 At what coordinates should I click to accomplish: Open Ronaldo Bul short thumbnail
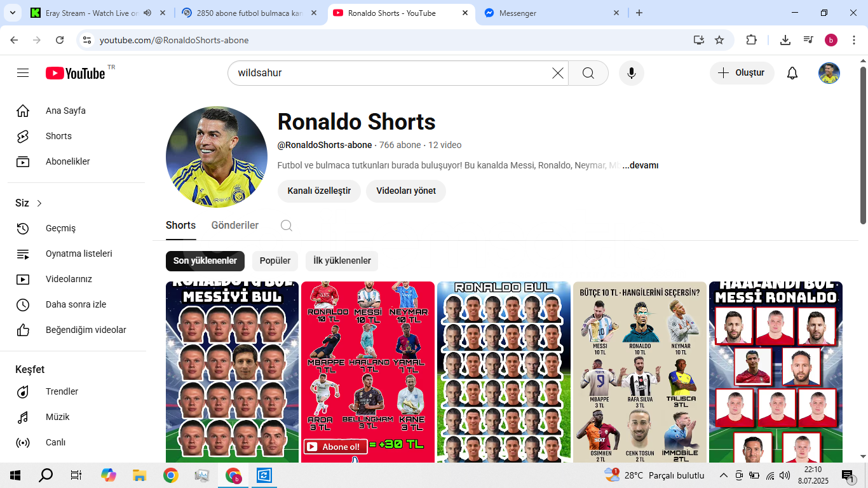pyautogui.click(x=504, y=372)
